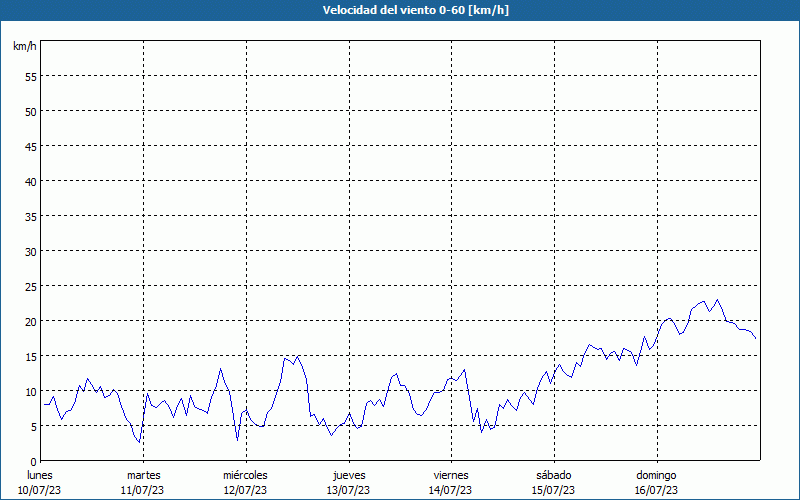
Task: Click the '20' y-axis tick label
Action: pos(31,321)
